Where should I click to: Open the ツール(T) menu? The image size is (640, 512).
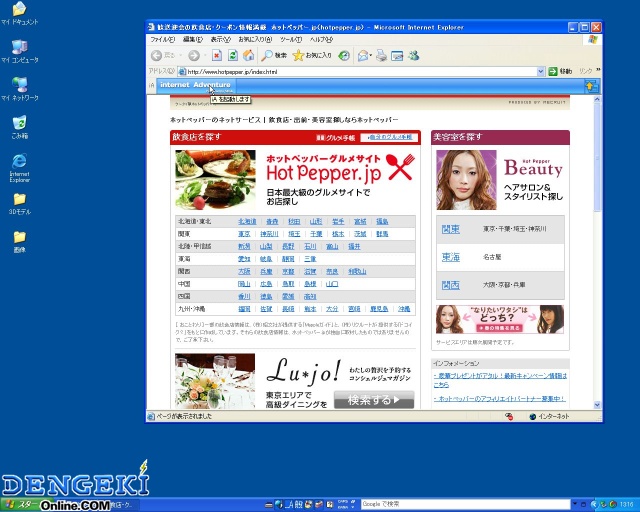[x=291, y=40]
